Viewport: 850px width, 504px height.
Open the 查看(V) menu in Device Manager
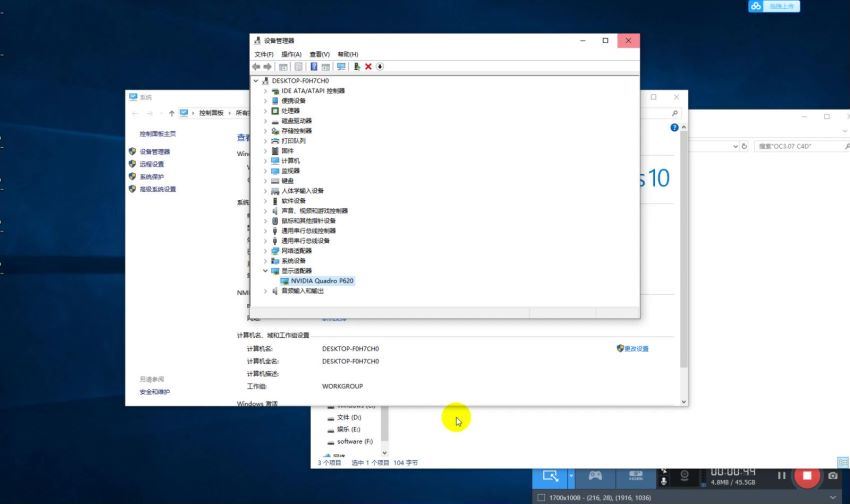tap(319, 54)
